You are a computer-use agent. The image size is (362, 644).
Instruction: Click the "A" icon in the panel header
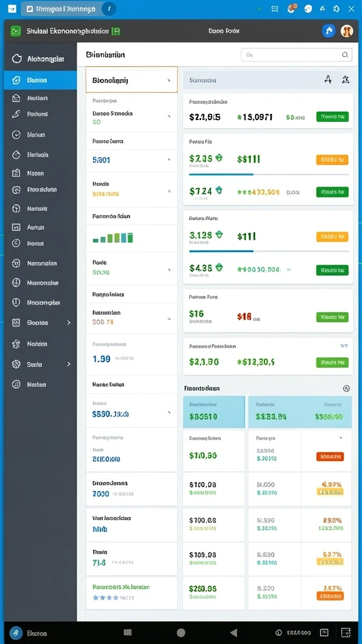pyautogui.click(x=327, y=80)
